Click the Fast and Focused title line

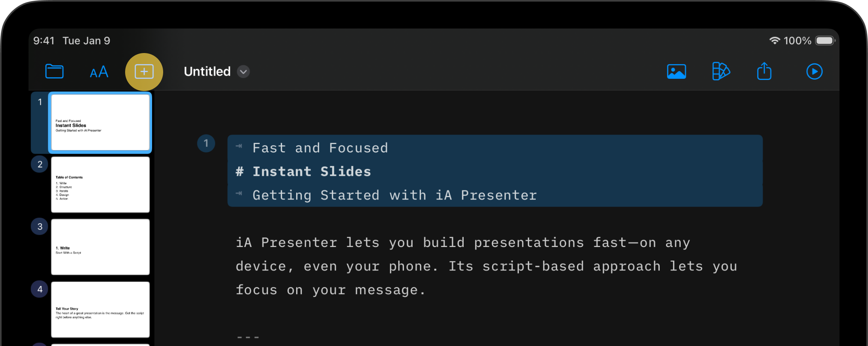pos(320,147)
